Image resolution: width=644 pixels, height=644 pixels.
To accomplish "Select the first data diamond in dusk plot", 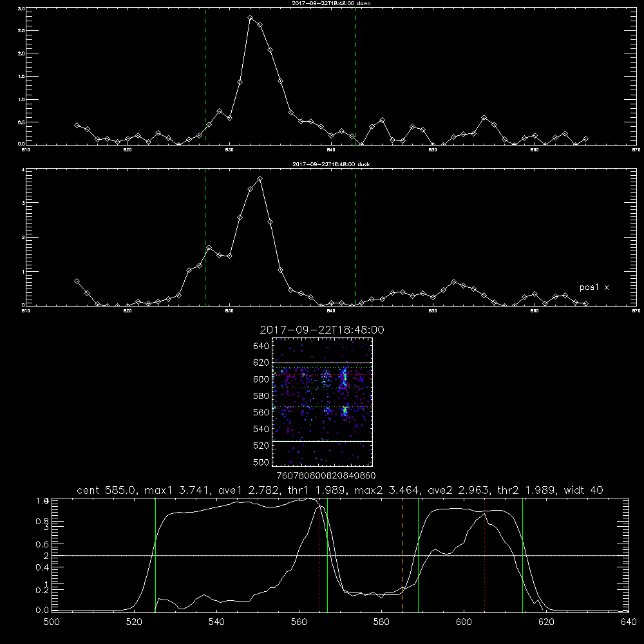I will tap(77, 281).
